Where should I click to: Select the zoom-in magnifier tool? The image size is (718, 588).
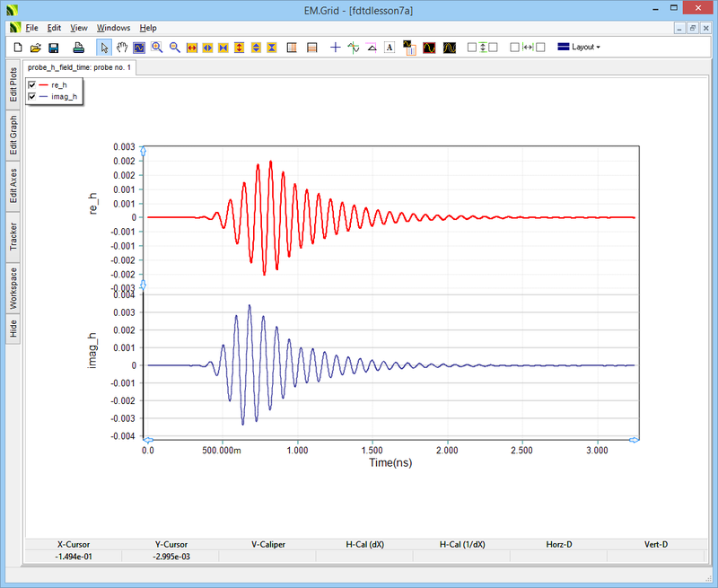coord(154,47)
